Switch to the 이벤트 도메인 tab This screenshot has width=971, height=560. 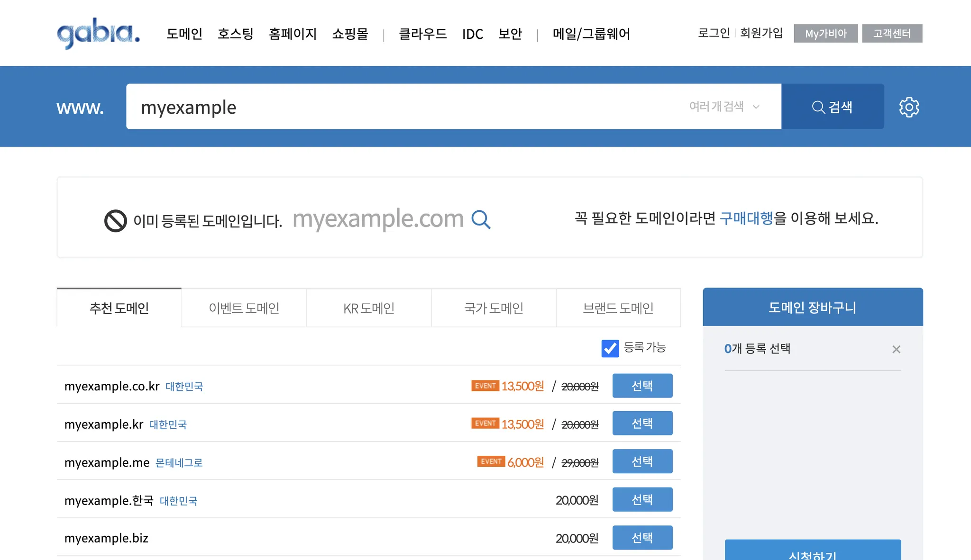244,308
